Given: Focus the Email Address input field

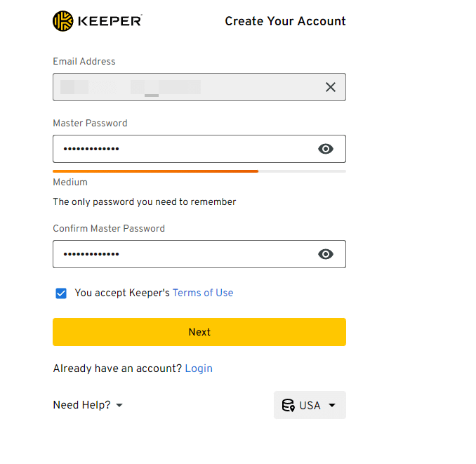Looking at the screenshot, I should click(x=183, y=87).
